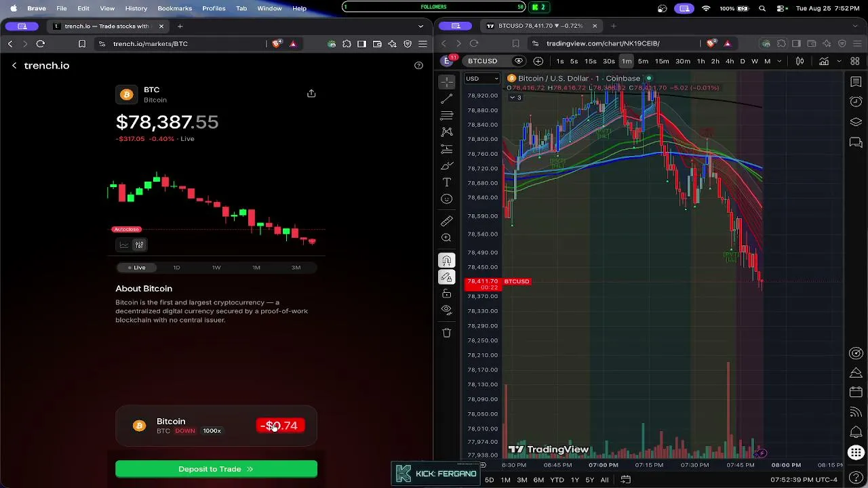Select the ruler measure tool
Screen dimensions: 868x488
click(446, 221)
